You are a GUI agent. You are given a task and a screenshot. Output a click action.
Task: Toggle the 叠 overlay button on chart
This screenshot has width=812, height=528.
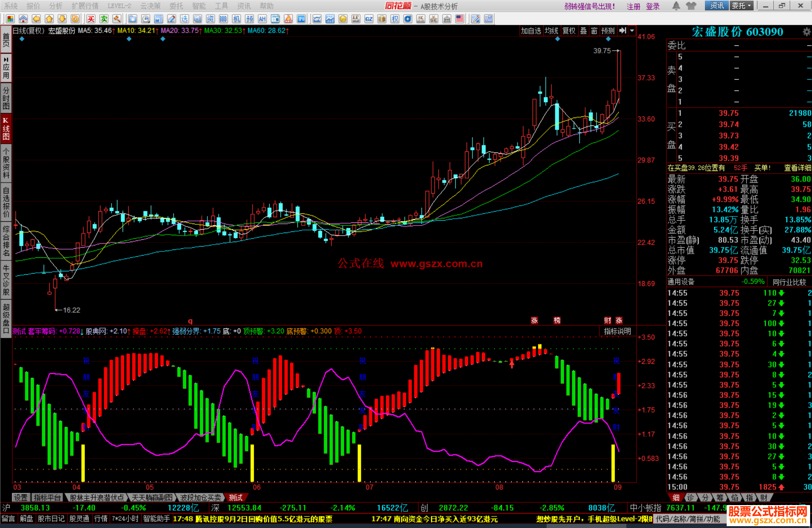pos(583,31)
